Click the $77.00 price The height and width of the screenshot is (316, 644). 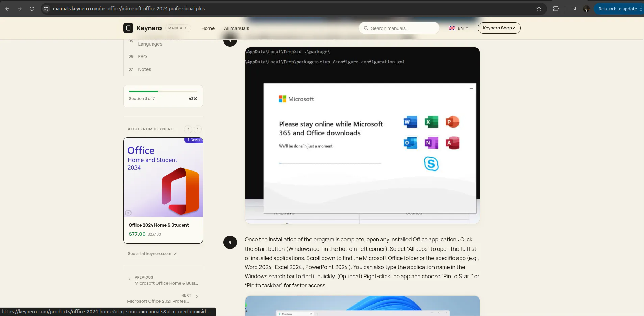[137, 234]
